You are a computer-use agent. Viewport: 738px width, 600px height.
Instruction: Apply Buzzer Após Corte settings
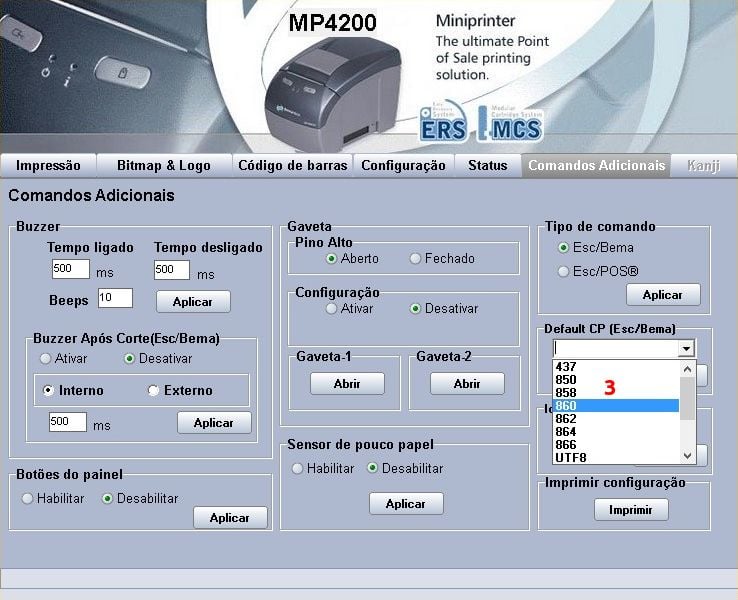coord(214,423)
